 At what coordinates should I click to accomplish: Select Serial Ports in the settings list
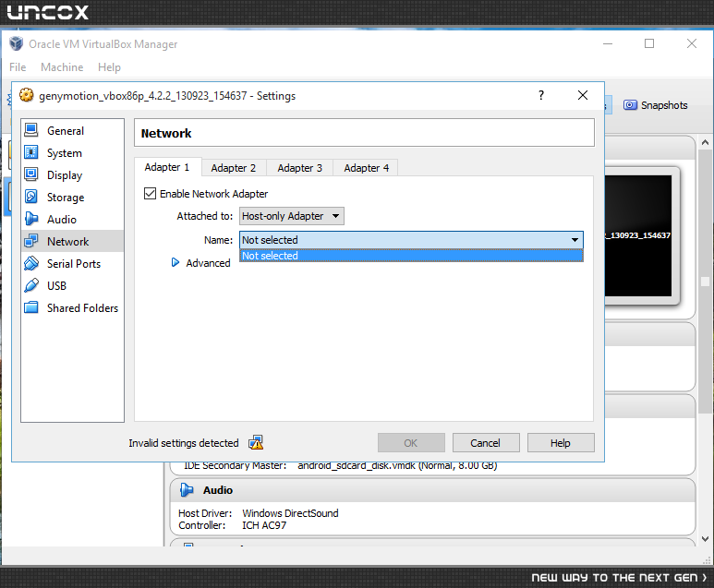pyautogui.click(x=74, y=263)
